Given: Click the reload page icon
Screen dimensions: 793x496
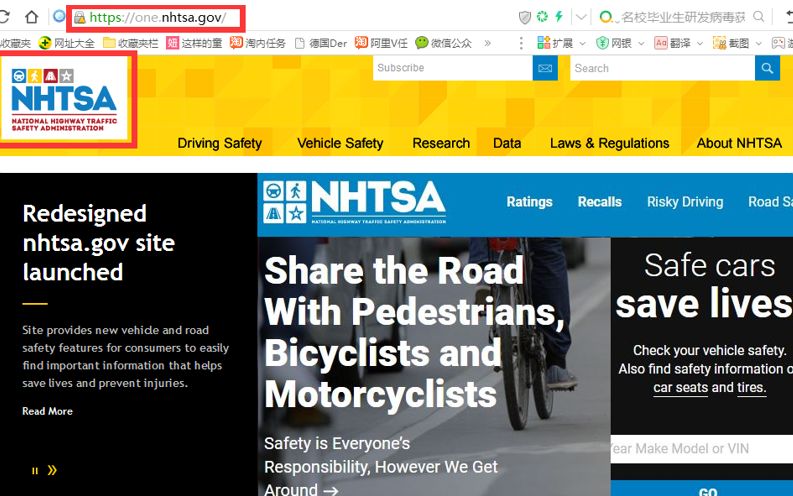Looking at the screenshot, I should (x=5, y=17).
